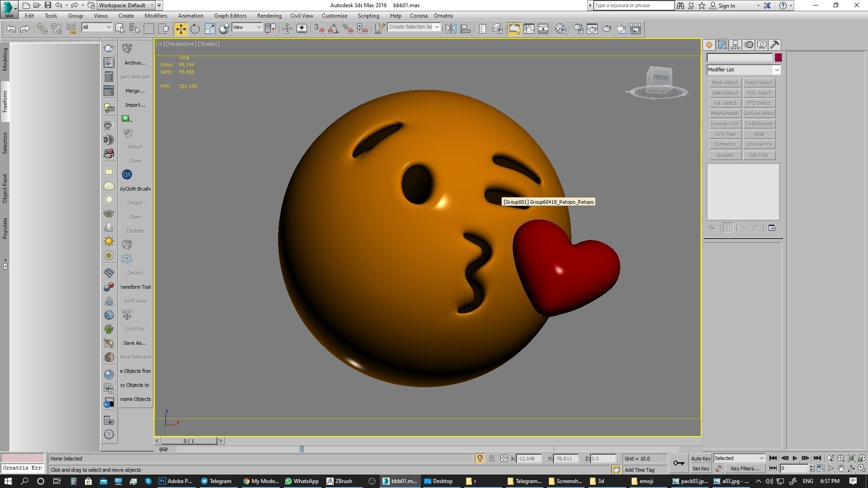Expand the quick access toolbar customize arrow
The width and height of the screenshot is (868, 488).
pyautogui.click(x=159, y=5)
